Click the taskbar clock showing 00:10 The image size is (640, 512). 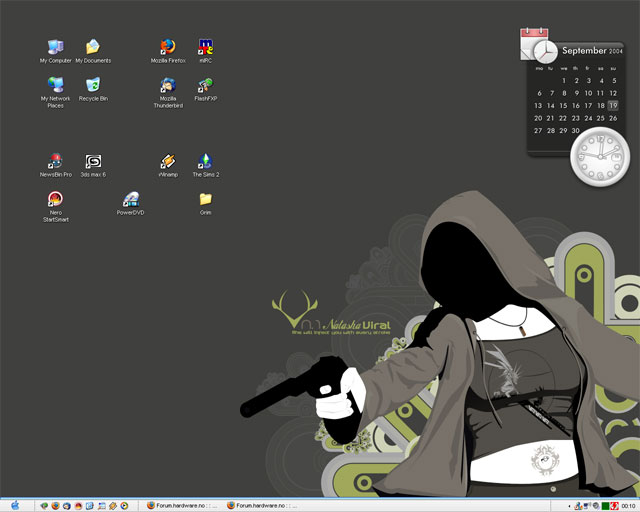click(628, 506)
